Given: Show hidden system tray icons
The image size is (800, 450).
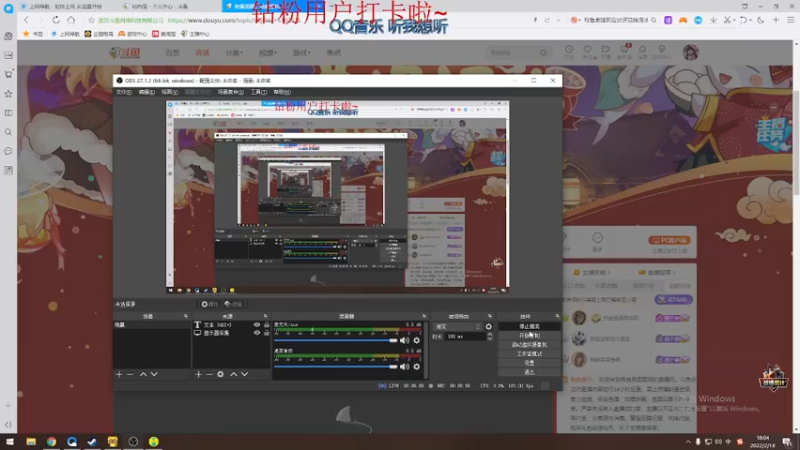Looking at the screenshot, I should (x=688, y=442).
